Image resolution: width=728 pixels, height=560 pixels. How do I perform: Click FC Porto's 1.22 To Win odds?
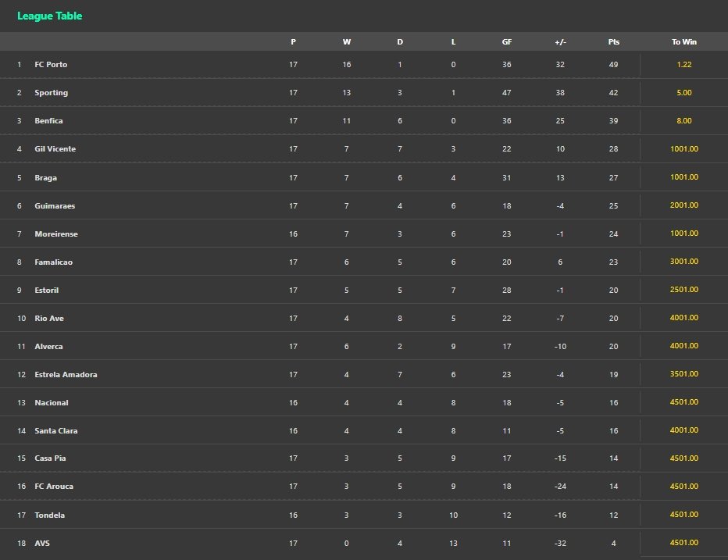[x=684, y=65]
